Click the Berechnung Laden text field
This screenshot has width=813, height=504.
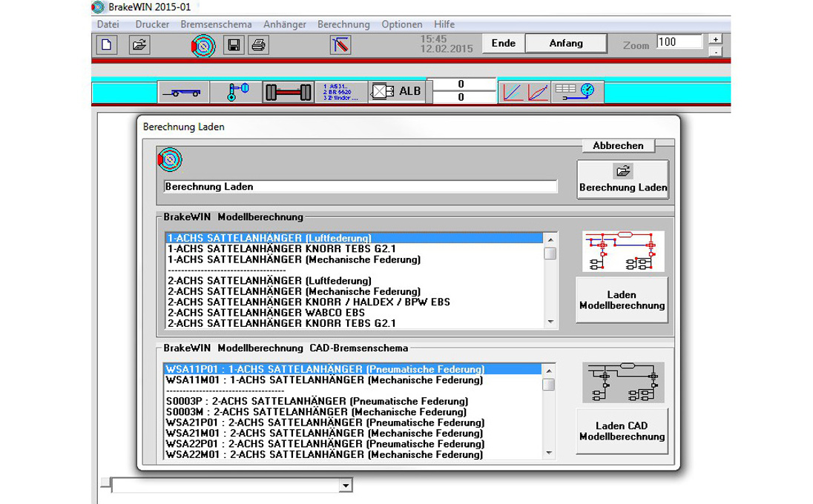(361, 187)
